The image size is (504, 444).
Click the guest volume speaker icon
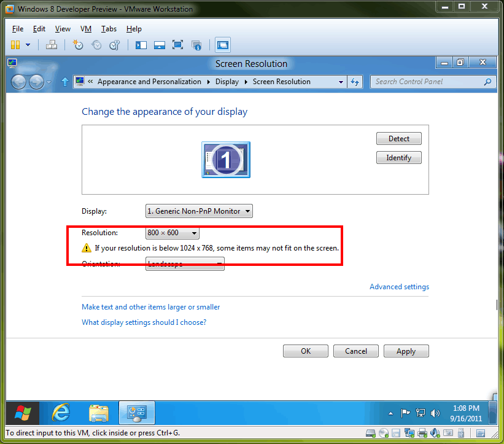tap(435, 413)
